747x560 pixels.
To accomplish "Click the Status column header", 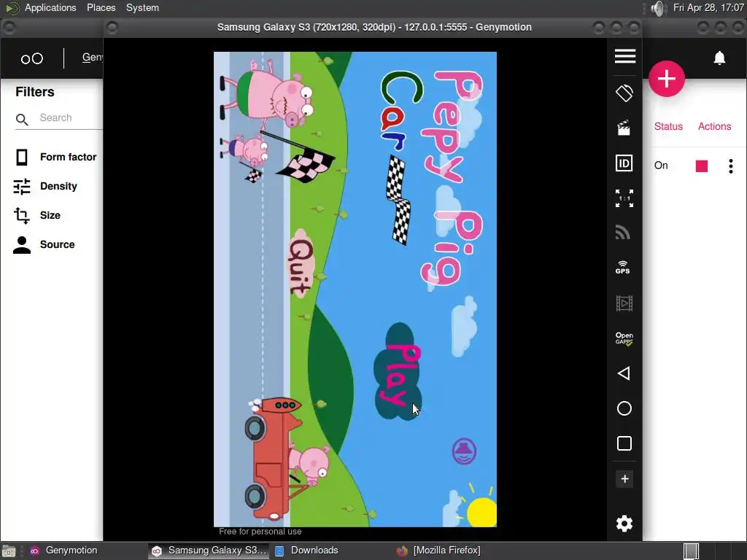I will pos(668,126).
